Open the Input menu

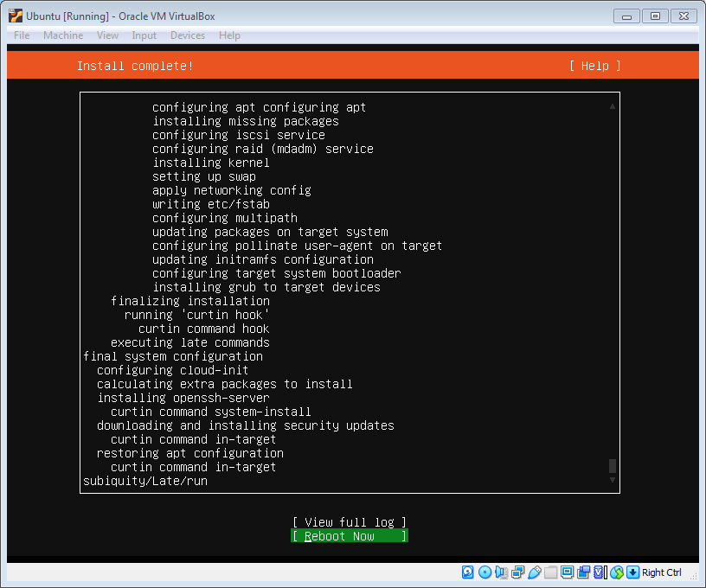144,35
